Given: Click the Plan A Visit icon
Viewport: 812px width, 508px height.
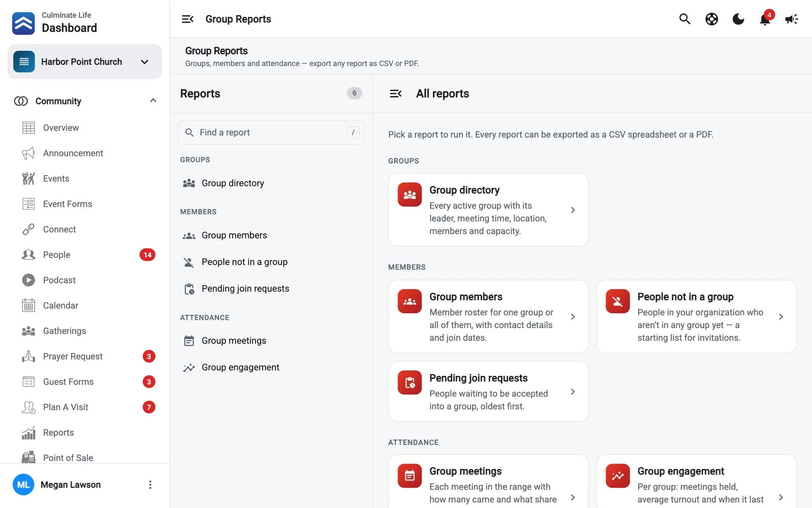Looking at the screenshot, I should (x=28, y=407).
